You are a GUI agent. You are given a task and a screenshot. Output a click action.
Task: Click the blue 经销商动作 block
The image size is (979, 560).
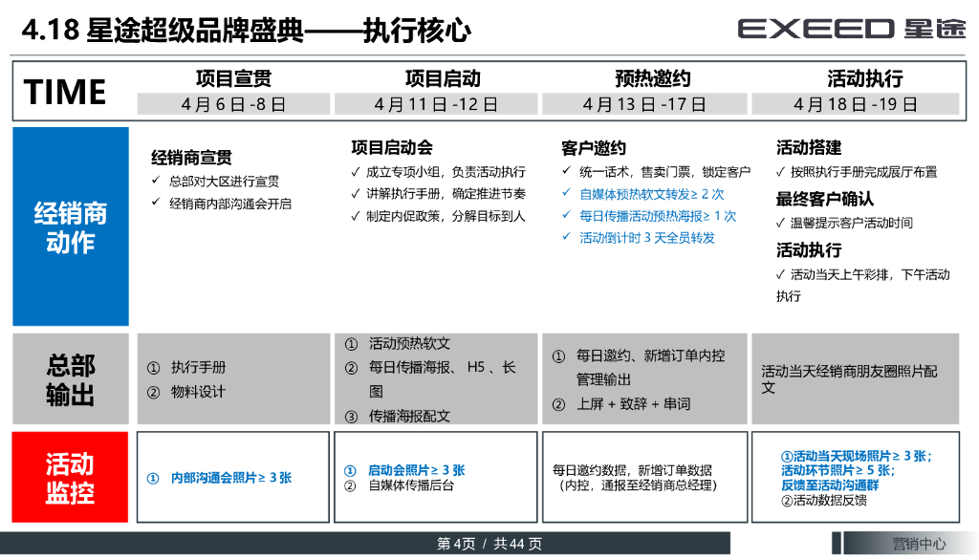(71, 226)
